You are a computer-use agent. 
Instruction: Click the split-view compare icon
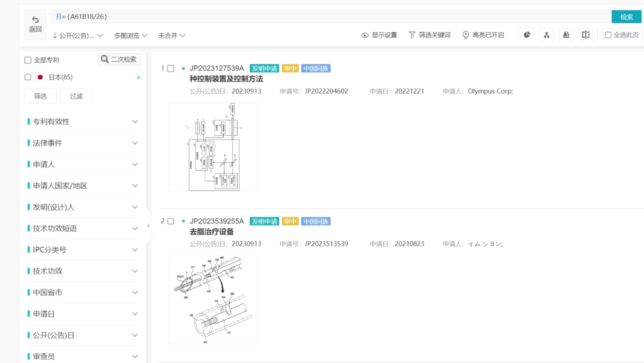pos(586,35)
